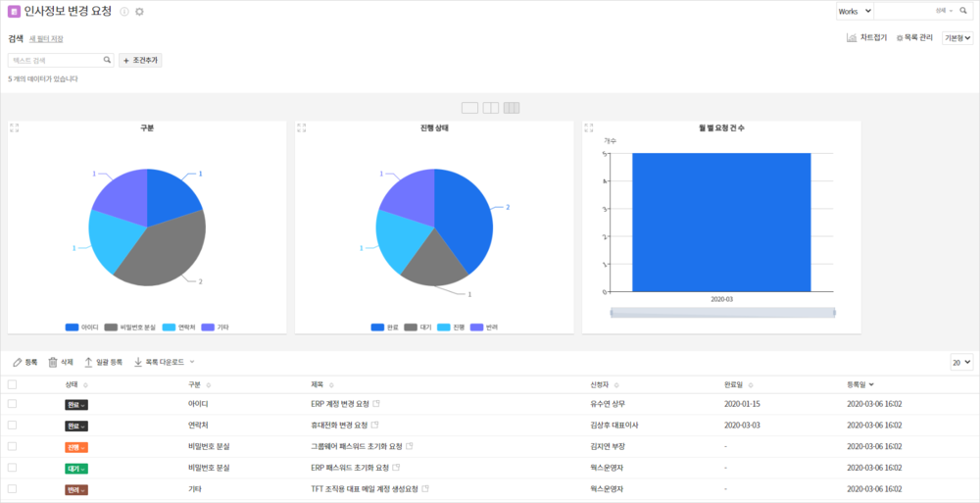Check the row for 그룹웨어 패스워드 초기화 요청
Image resolution: width=980 pixels, height=503 pixels.
point(12,446)
